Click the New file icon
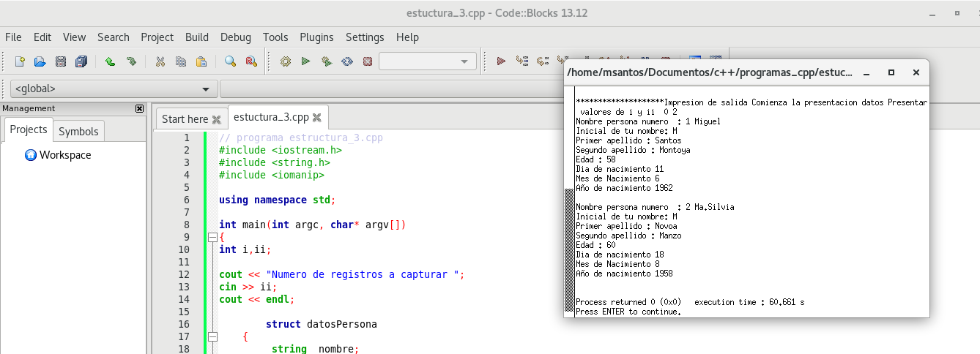Image resolution: width=980 pixels, height=354 pixels. [x=21, y=61]
